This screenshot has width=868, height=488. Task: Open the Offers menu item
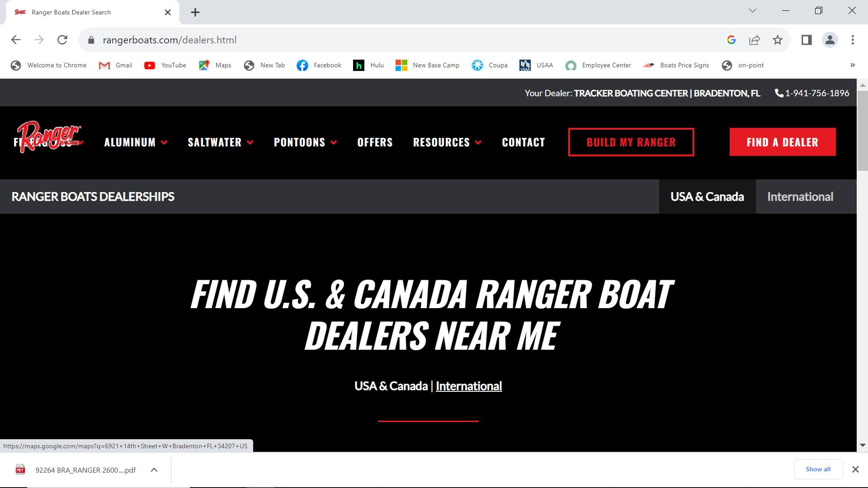click(375, 142)
